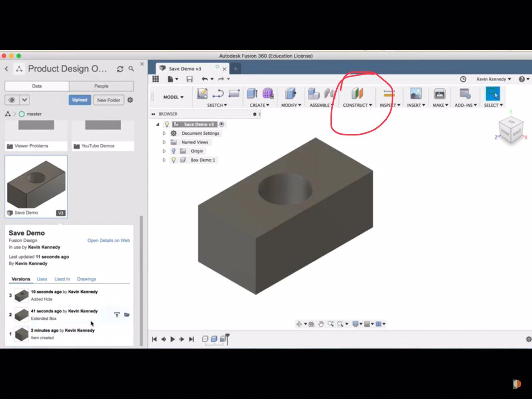Click the New Folder button
This screenshot has height=399, width=532.
click(108, 100)
